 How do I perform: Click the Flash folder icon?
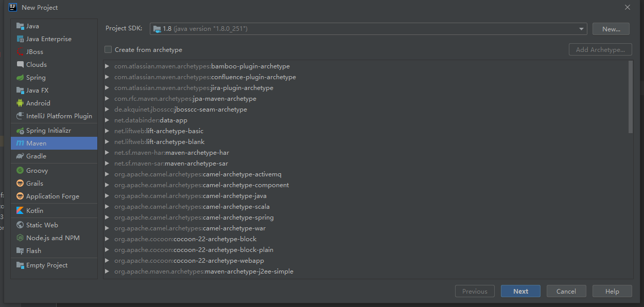(20, 251)
